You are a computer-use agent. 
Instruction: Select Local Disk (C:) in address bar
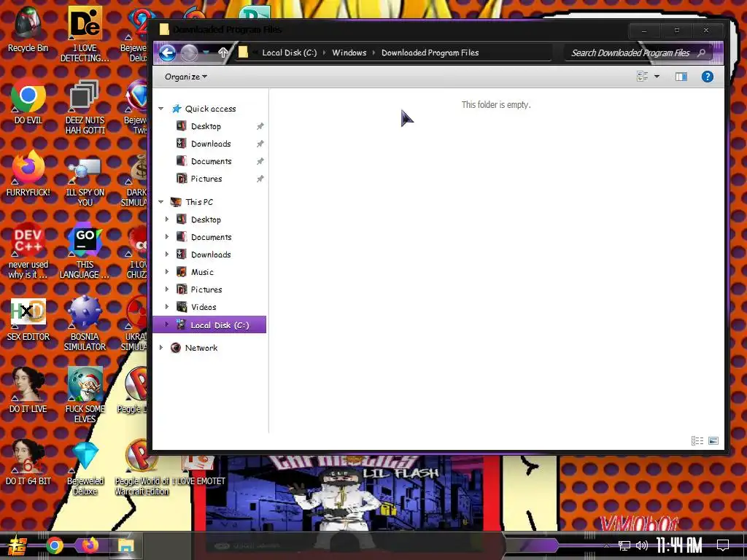(289, 52)
